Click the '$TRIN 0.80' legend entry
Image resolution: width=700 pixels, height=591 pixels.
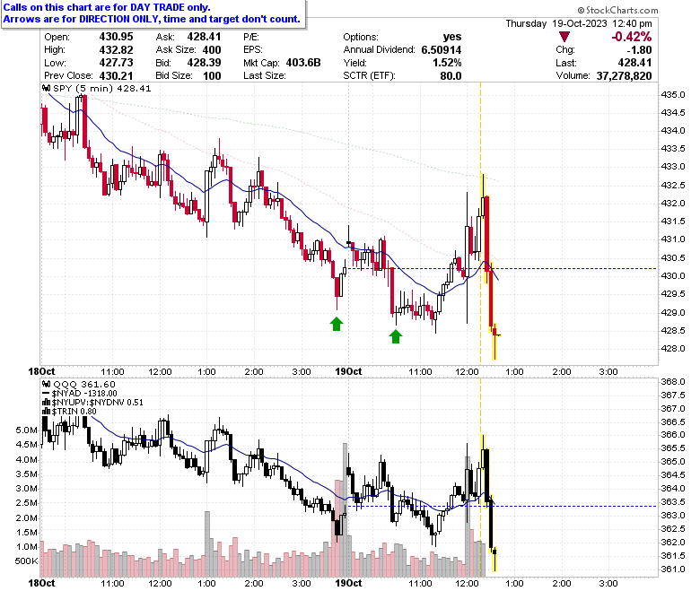74,412
